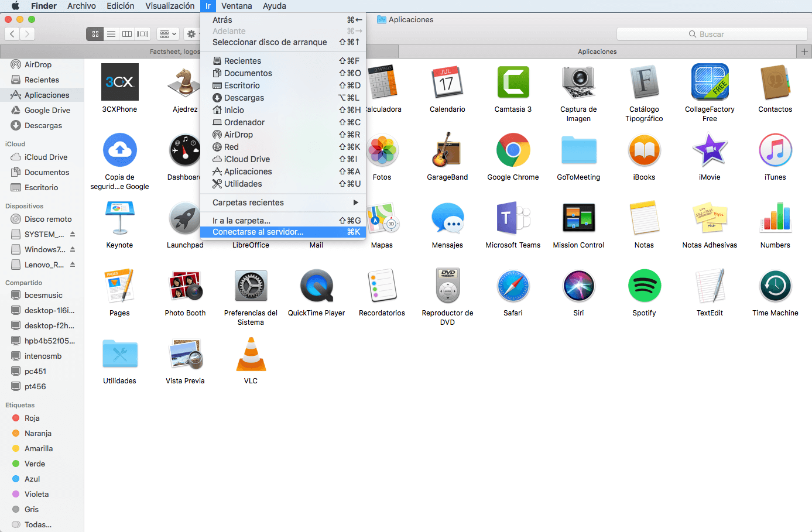Open the VLC cone icon
The height and width of the screenshot is (532, 812).
point(251,355)
